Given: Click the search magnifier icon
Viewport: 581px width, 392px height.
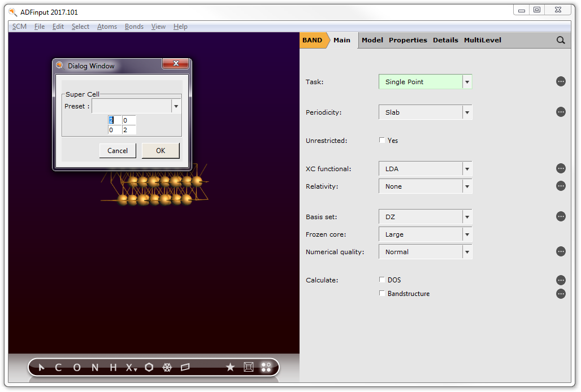Looking at the screenshot, I should (x=561, y=40).
